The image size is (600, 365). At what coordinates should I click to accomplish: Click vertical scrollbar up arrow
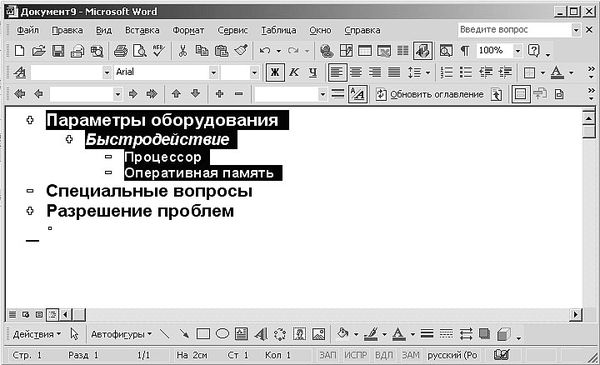pyautogui.click(x=589, y=118)
